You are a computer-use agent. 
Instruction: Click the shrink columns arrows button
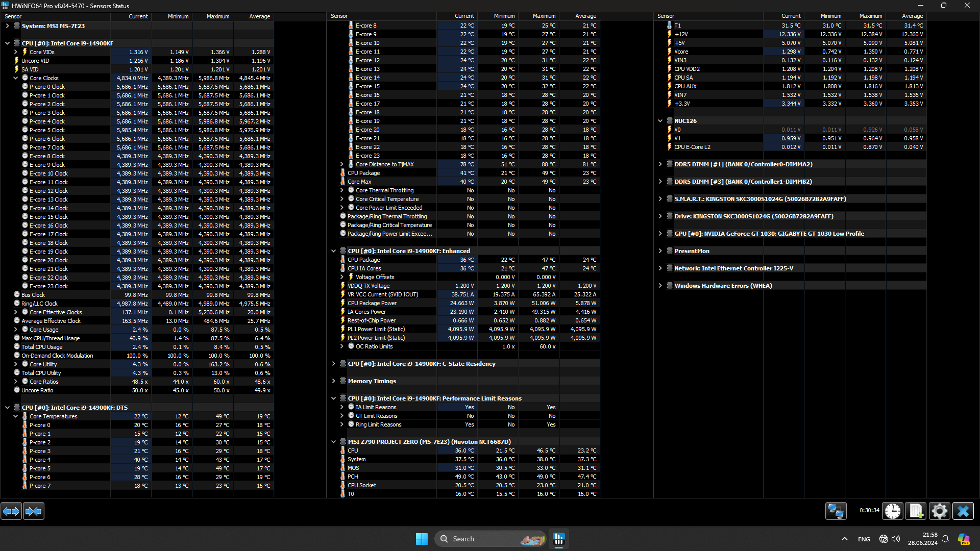(34, 511)
